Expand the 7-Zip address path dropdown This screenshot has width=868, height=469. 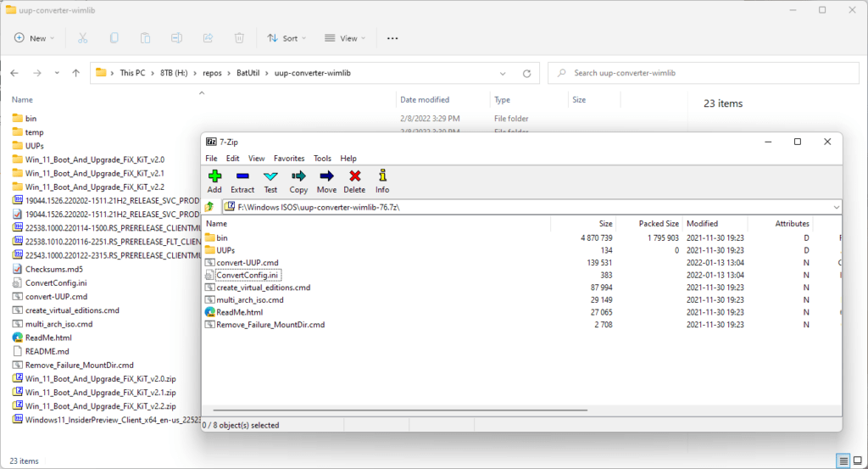point(837,207)
